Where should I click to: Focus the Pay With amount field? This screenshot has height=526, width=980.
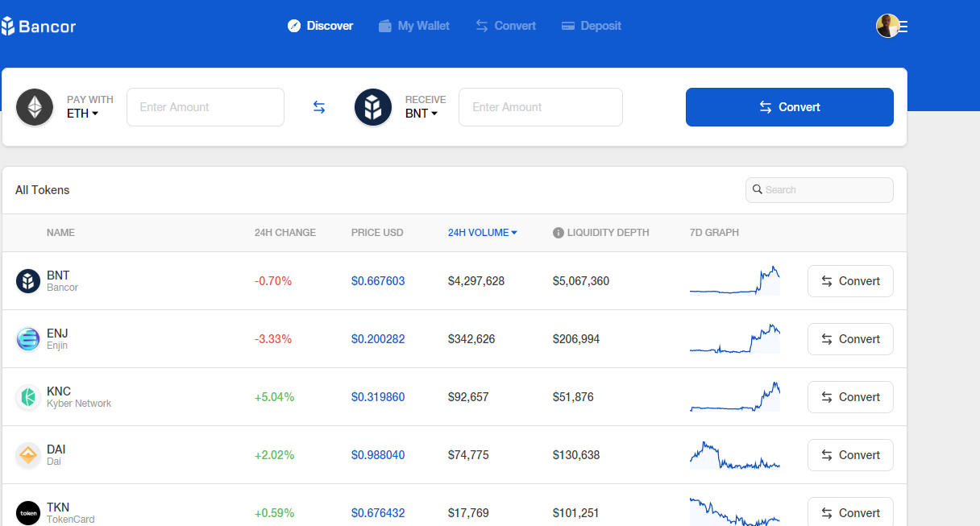206,107
